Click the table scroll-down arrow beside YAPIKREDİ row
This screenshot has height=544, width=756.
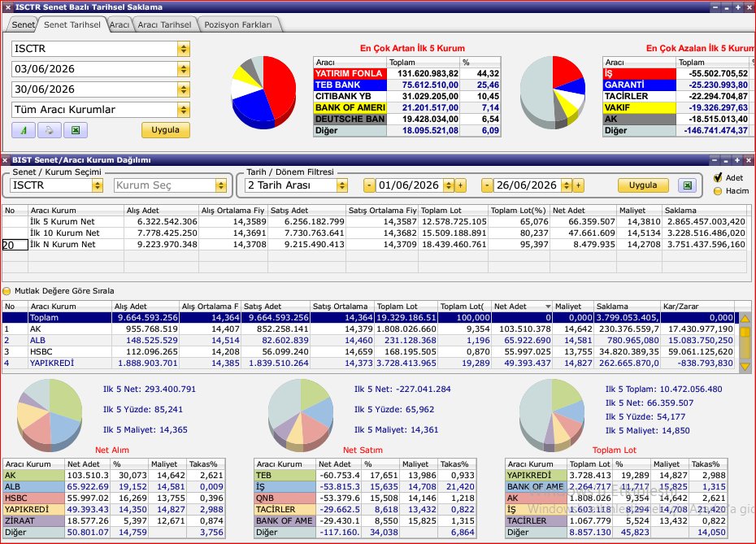tap(745, 367)
